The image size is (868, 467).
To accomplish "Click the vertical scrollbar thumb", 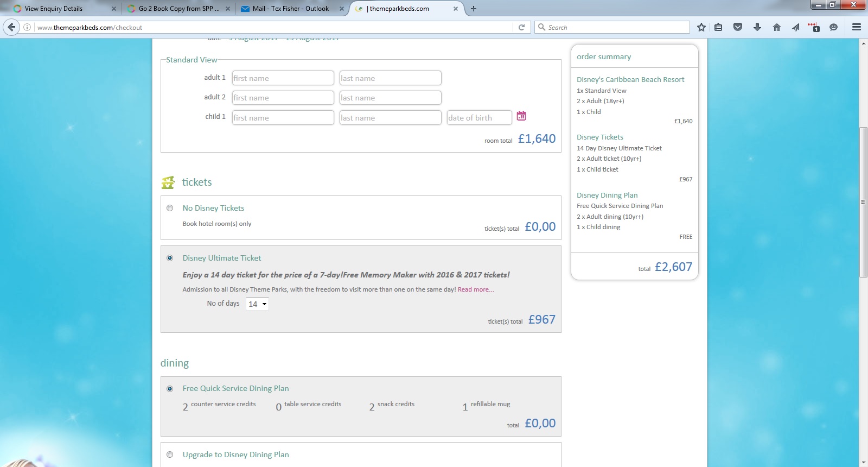I will [x=863, y=202].
